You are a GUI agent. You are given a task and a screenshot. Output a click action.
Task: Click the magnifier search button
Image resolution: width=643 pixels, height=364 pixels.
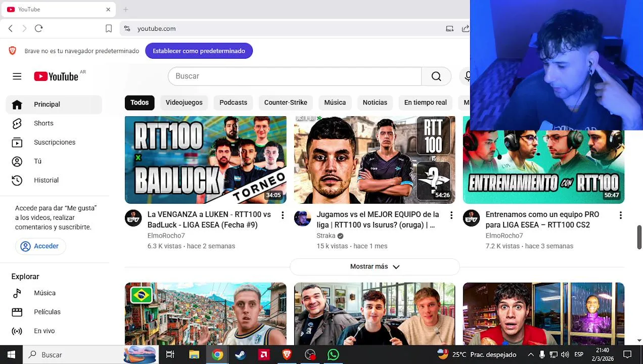436,76
